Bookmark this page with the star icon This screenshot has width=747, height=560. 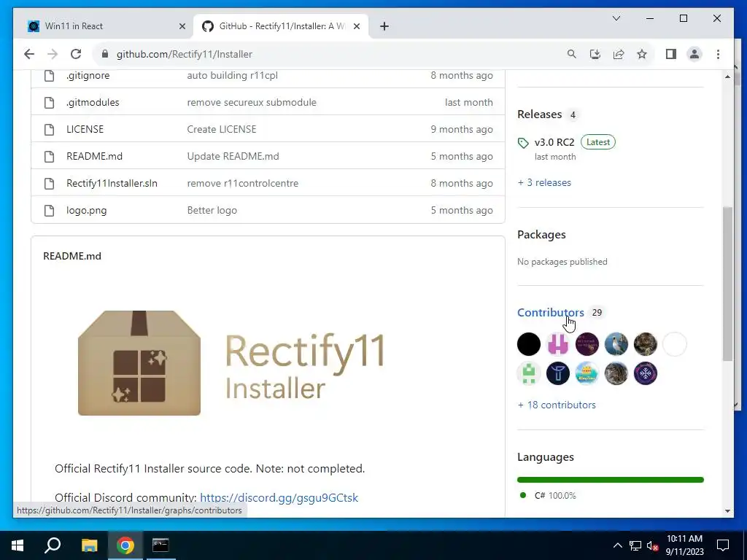(642, 54)
